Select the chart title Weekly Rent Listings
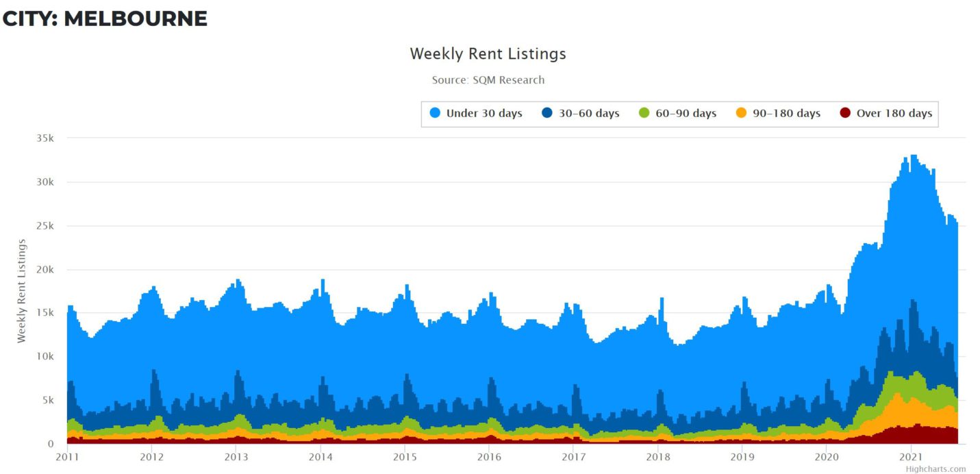 [x=488, y=53]
